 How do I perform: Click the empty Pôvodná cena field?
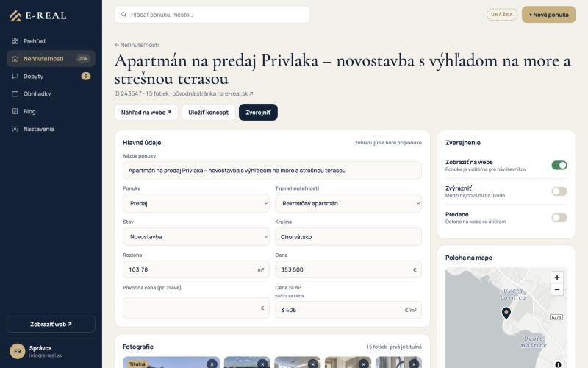coord(196,308)
